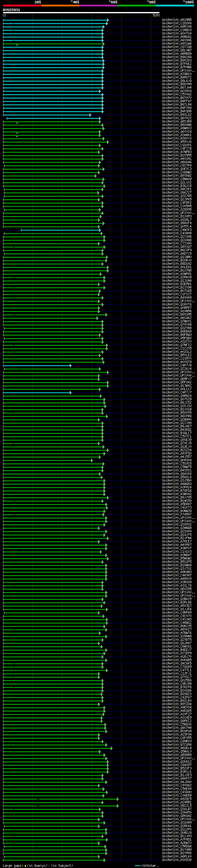Click the UniRef100_A3X926 label

(177, 860)
